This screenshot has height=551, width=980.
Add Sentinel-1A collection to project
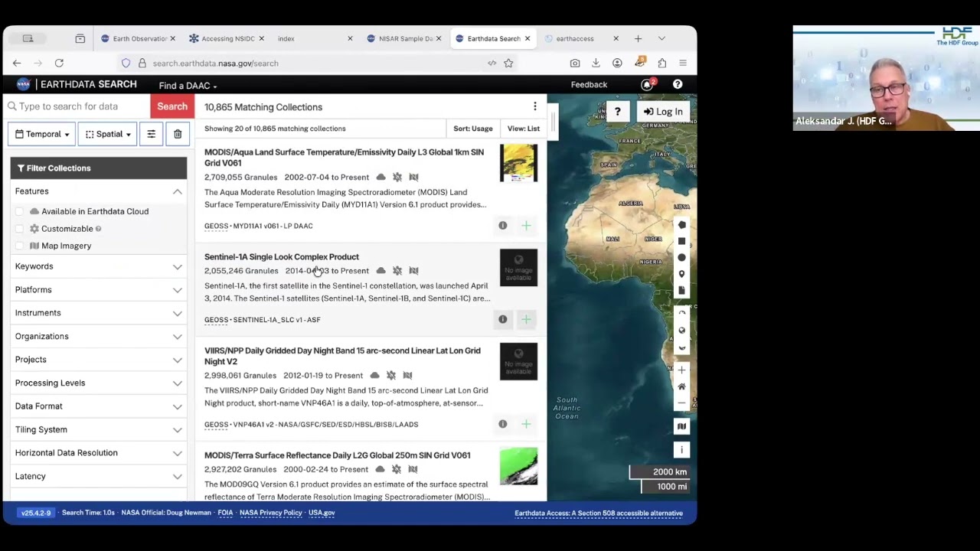pos(526,320)
